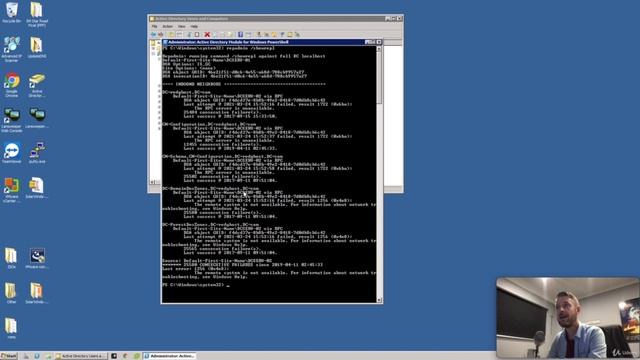This screenshot has width=640, height=360.
Task: Switch to Administrator PowerShell taskbar button
Action: tap(169, 356)
